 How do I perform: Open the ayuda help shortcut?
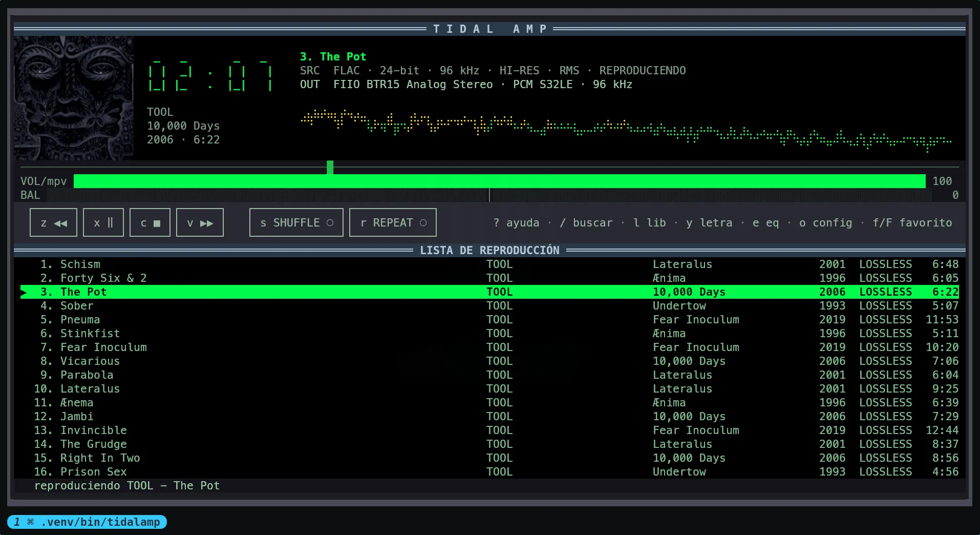[x=516, y=223]
